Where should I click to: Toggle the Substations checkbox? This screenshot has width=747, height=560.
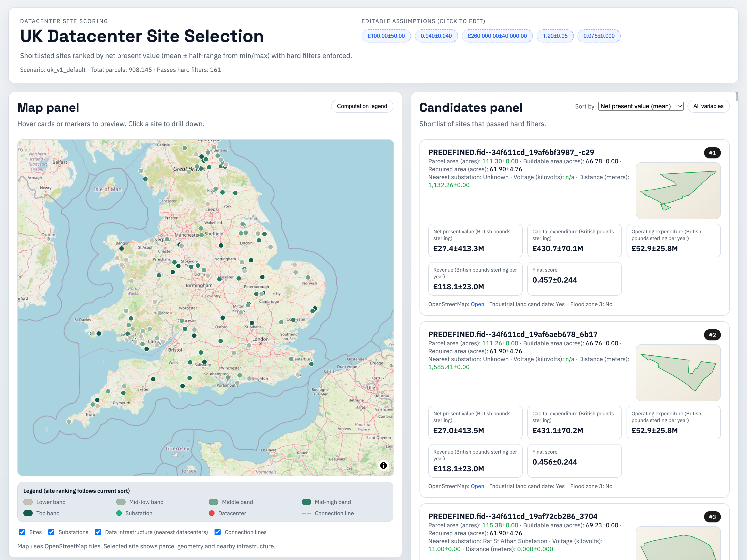51,532
